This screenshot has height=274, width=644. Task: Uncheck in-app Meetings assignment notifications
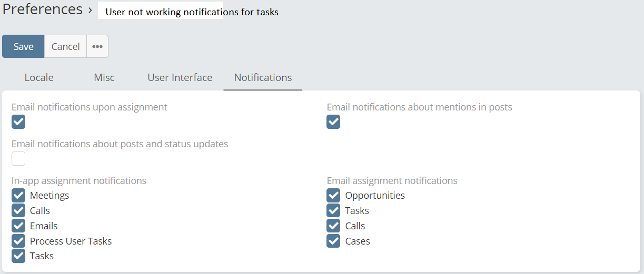point(18,196)
